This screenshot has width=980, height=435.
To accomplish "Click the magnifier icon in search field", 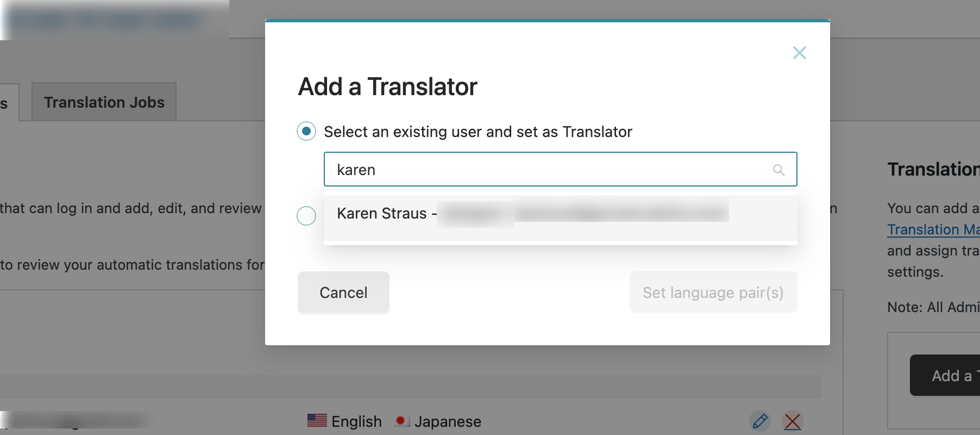I will pos(778,170).
